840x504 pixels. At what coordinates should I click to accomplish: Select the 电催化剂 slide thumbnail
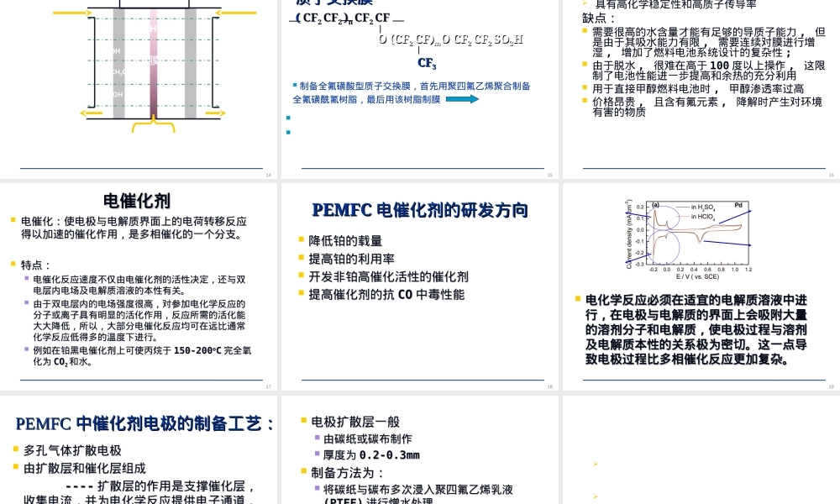tap(139, 287)
